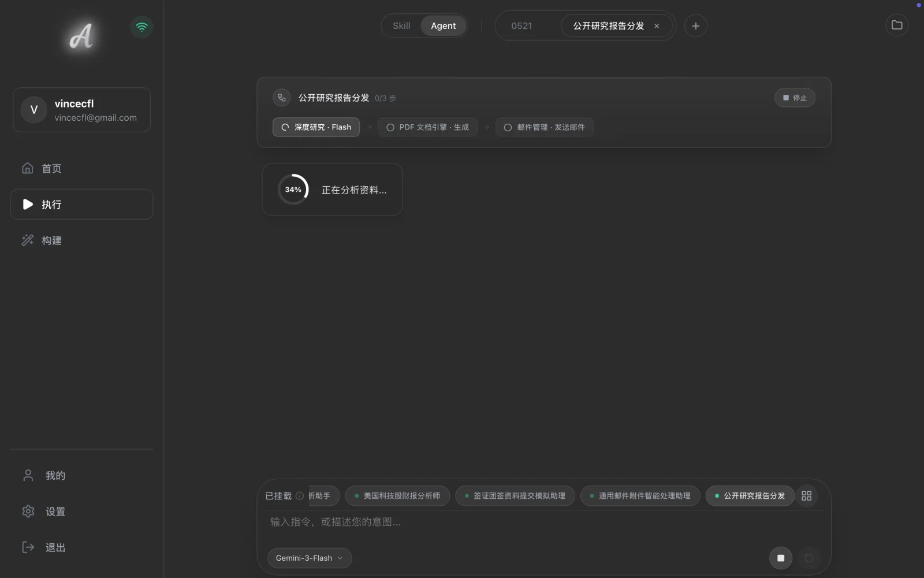The width and height of the screenshot is (924, 578).
Task: Open the grid view of mounted agents
Action: (x=807, y=496)
